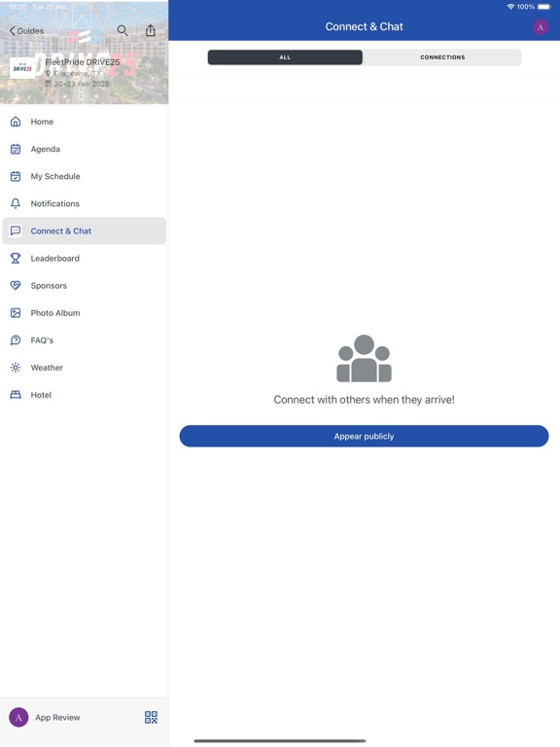Screen dimensions: 560x747
Task: Go back to Guides
Action: click(26, 31)
